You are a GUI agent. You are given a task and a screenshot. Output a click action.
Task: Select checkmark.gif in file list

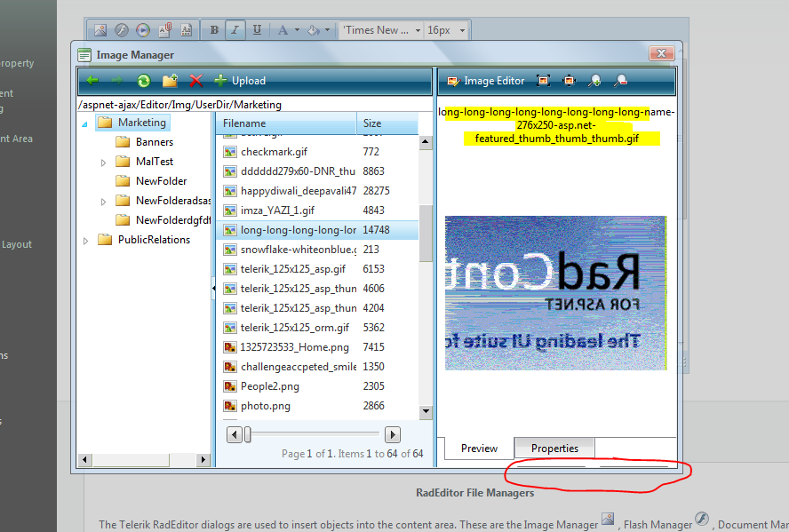click(x=317, y=152)
